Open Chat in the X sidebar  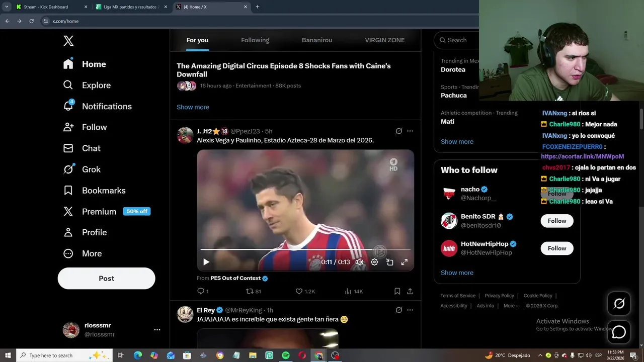(82, 148)
